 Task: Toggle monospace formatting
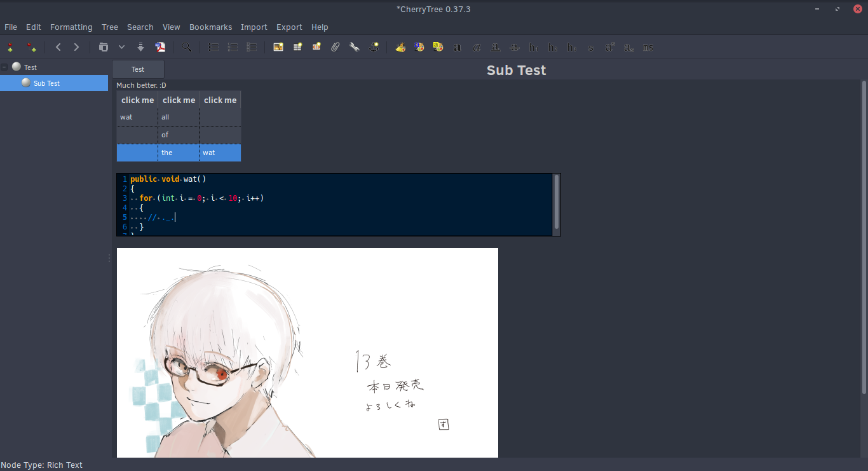[648, 47]
